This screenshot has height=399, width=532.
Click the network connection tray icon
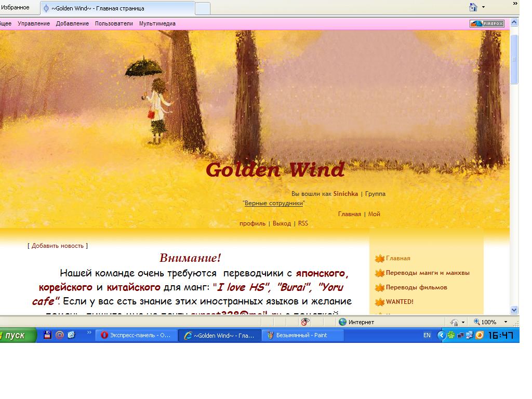[460, 336]
